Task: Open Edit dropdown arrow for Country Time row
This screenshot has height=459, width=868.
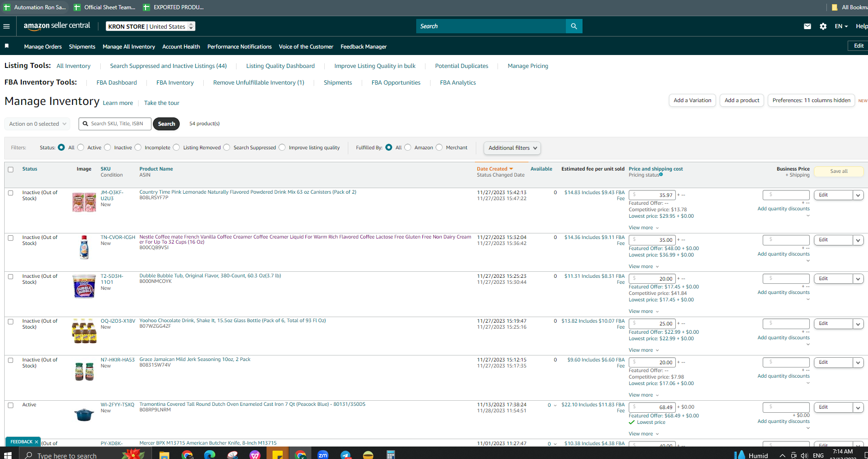Action: point(858,195)
